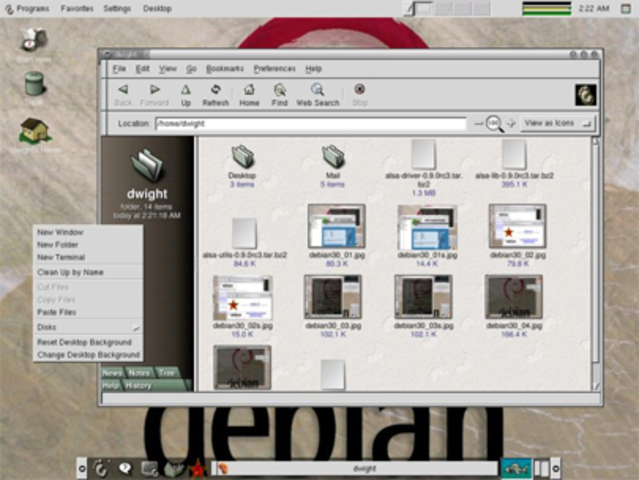The width and height of the screenshot is (639, 480).
Task: Click the terminal monitor panel launcher
Action: (150, 469)
